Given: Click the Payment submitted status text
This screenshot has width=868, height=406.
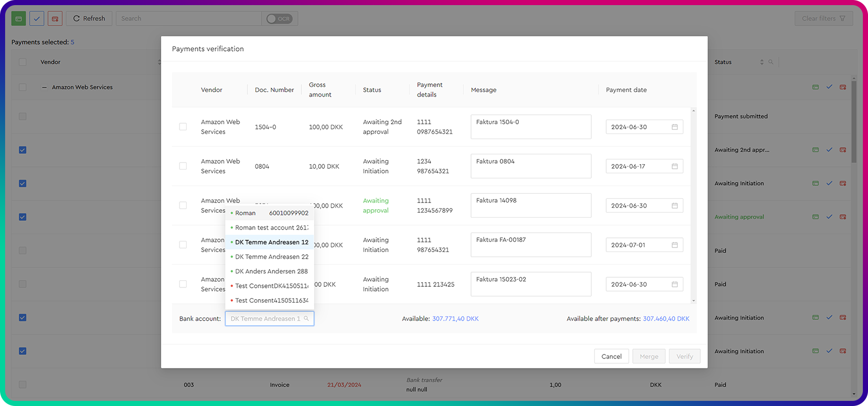Looking at the screenshot, I should point(741,116).
